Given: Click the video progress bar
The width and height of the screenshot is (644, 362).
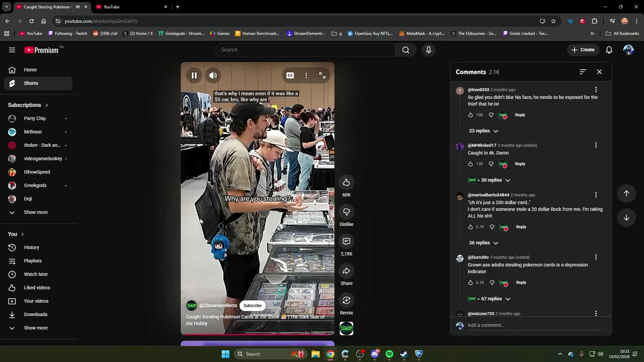Looking at the screenshot, I should point(258,334).
